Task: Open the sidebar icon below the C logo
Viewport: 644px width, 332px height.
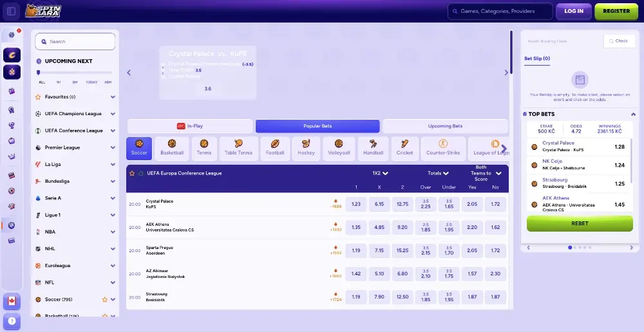Action: [12, 72]
